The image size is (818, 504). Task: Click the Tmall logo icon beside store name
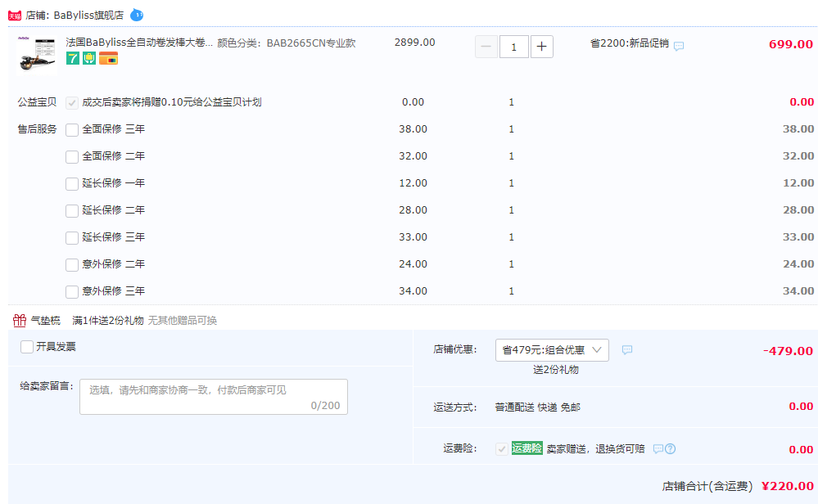tap(15, 16)
